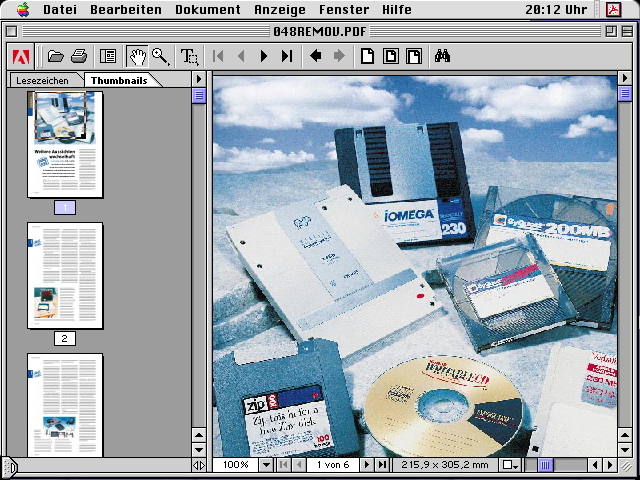
Task: Click document scroll up arrow
Action: [x=625, y=435]
